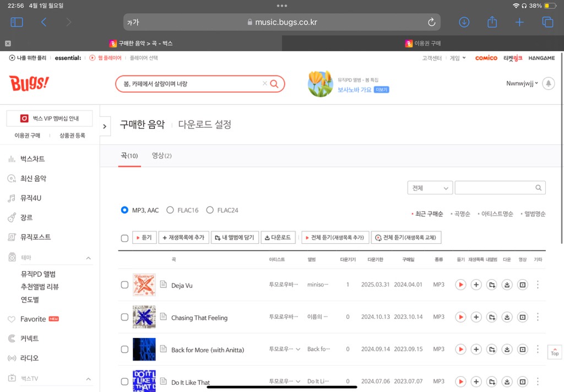Select the FLAC16 format option
The height and width of the screenshot is (392, 564).
point(170,210)
